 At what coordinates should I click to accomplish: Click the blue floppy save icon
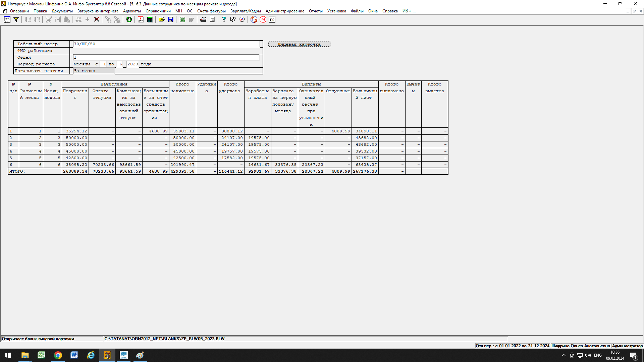point(171,20)
